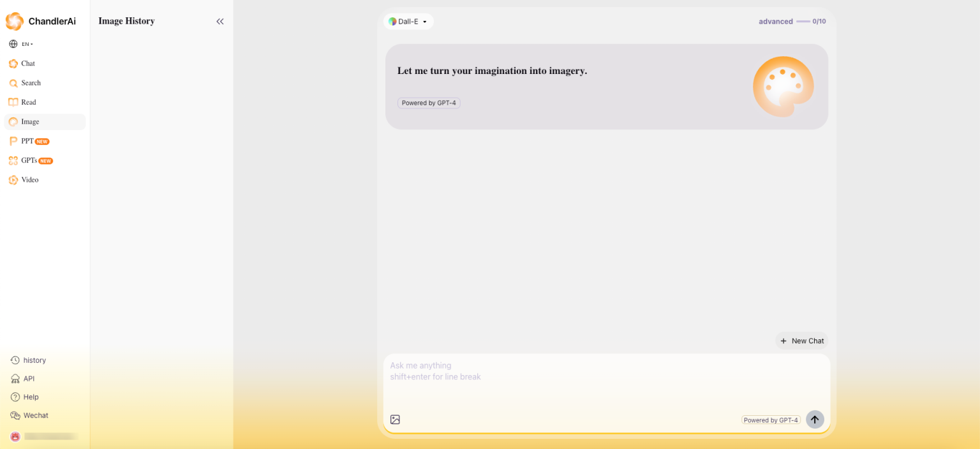The image size is (980, 449).
Task: Collapse the Image History panel
Action: click(x=219, y=21)
